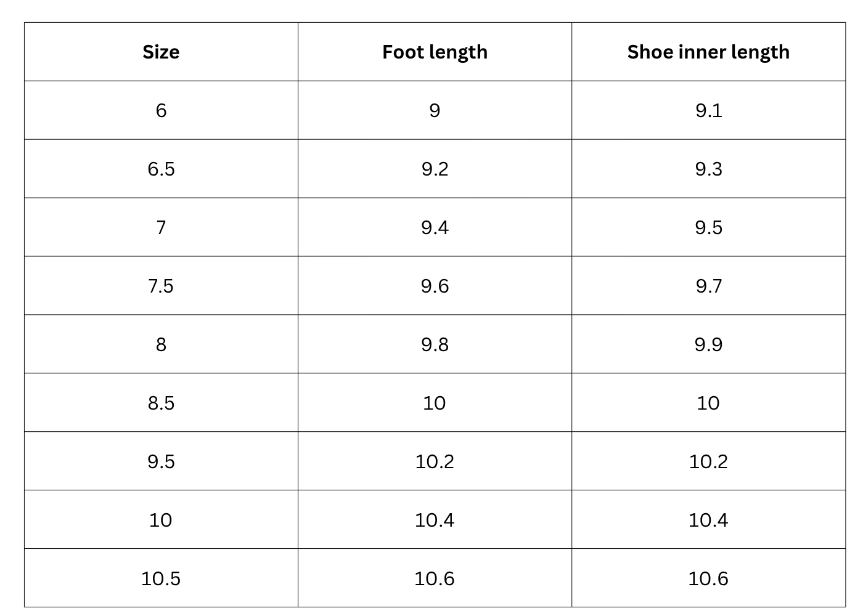
Task: Click shoe inner length 9.7 cell
Action: pos(708,286)
